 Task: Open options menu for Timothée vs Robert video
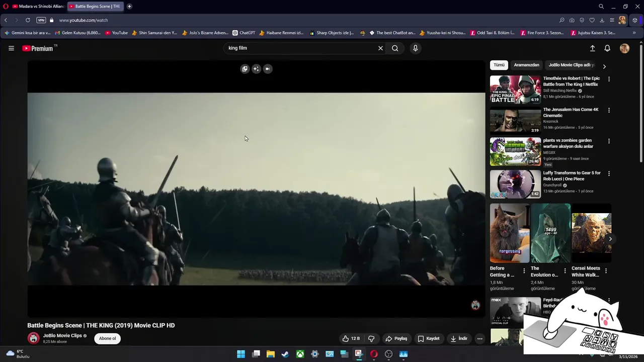[x=609, y=79]
